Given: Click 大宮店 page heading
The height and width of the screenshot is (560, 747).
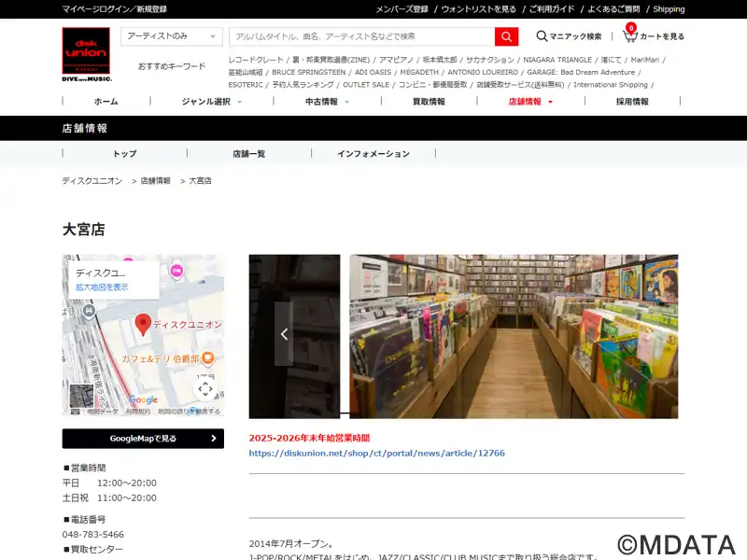Looking at the screenshot, I should [x=83, y=229].
